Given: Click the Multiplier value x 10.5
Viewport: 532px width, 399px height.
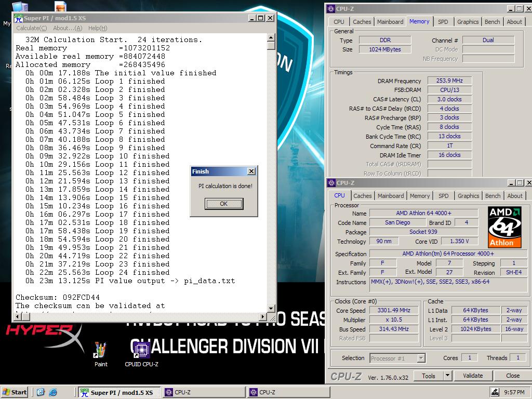Looking at the screenshot, I should [394, 320].
